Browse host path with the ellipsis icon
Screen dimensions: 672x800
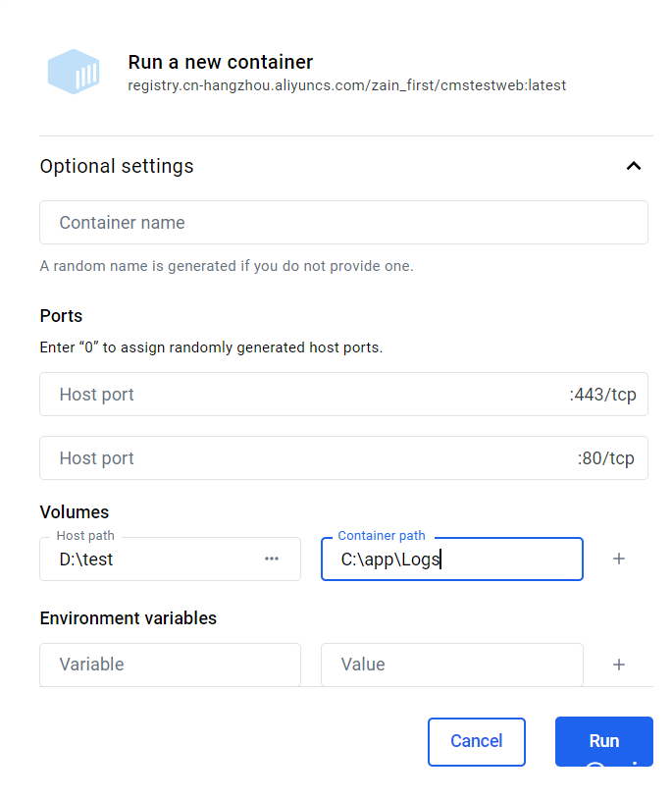272,559
